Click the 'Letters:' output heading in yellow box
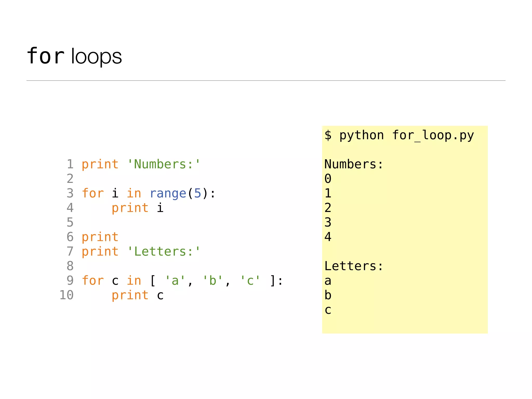 pyautogui.click(x=354, y=266)
